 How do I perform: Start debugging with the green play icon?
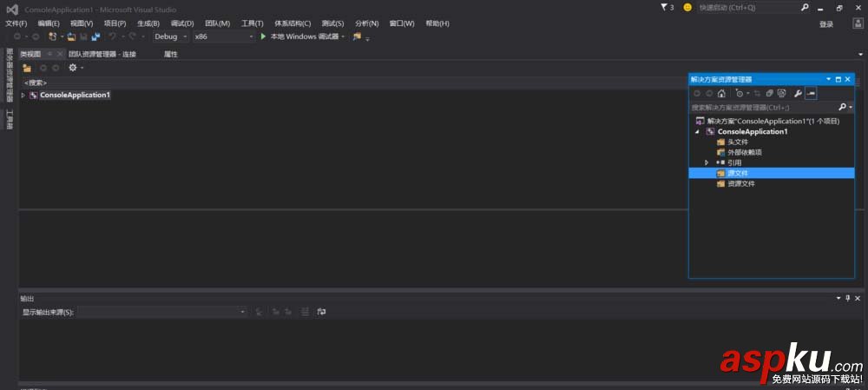click(264, 36)
